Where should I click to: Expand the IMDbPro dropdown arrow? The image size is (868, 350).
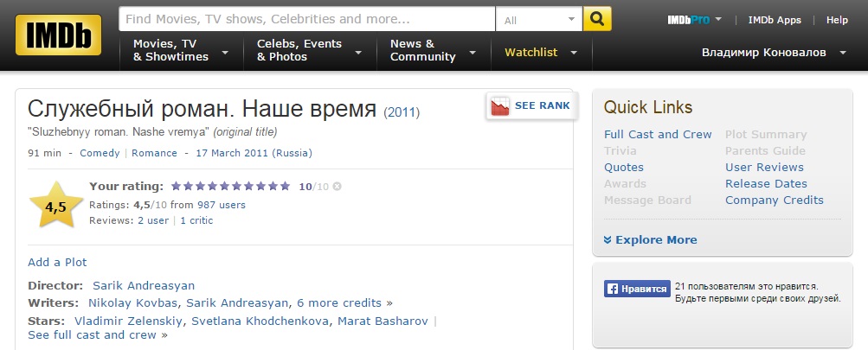[x=718, y=19]
